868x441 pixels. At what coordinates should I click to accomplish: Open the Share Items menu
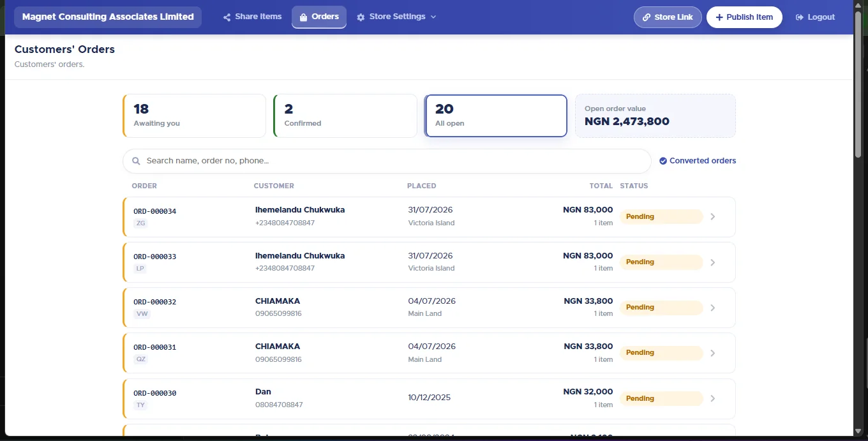253,17
